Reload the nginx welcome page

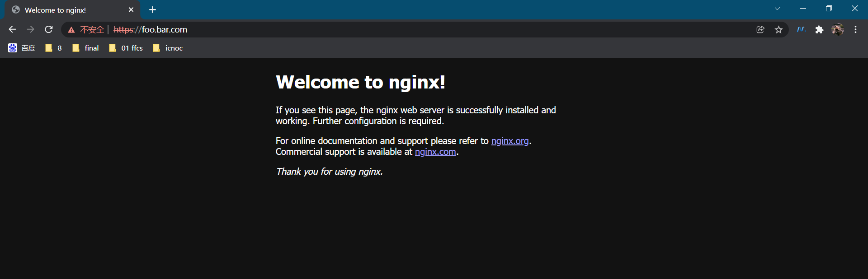49,29
